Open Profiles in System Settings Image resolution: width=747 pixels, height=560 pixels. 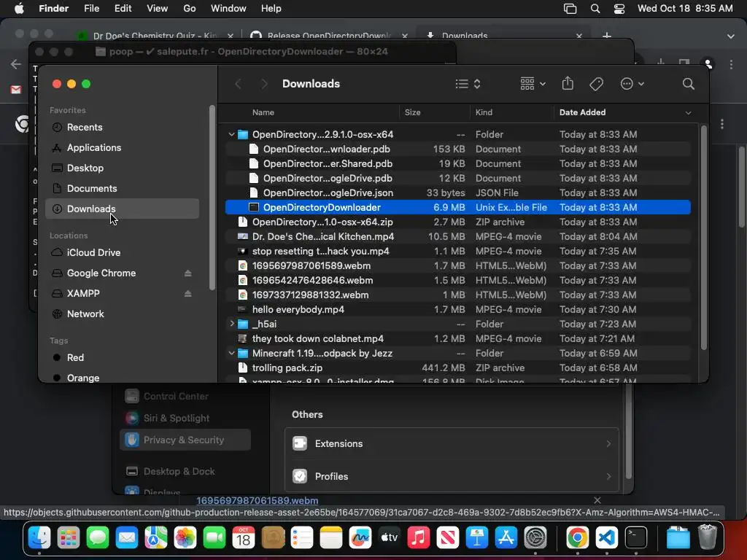[452, 476]
